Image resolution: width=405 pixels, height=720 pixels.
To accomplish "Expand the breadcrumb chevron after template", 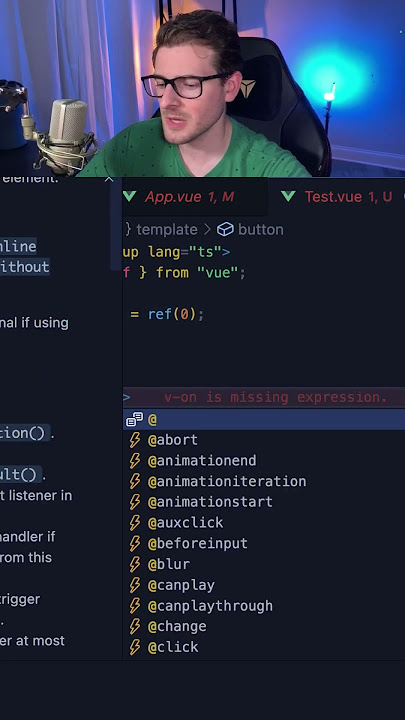I will click(x=207, y=229).
